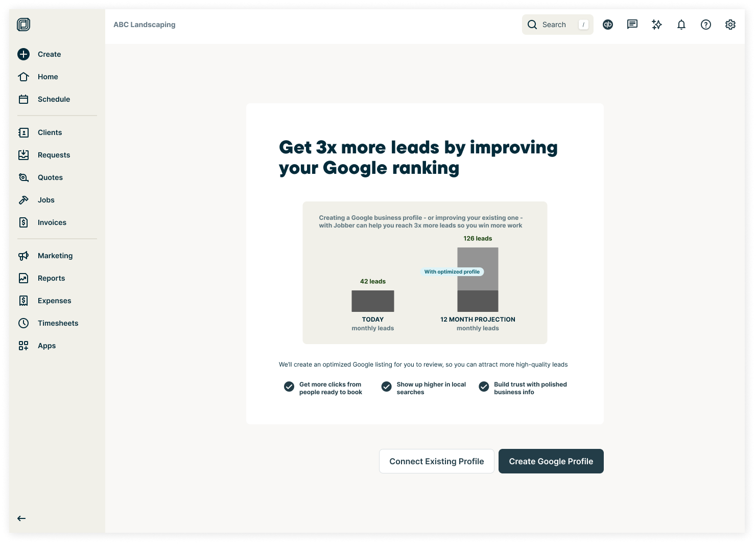
Task: Open the settings gear icon
Action: (730, 25)
